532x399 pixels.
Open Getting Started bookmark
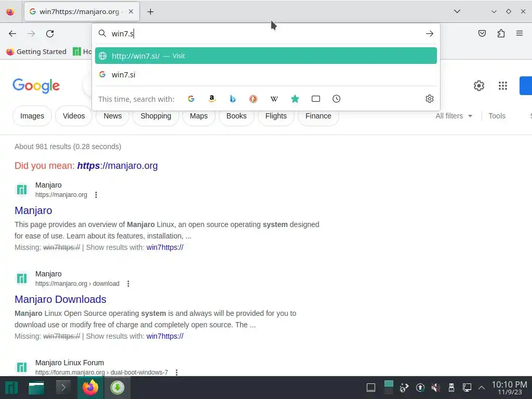point(37,51)
